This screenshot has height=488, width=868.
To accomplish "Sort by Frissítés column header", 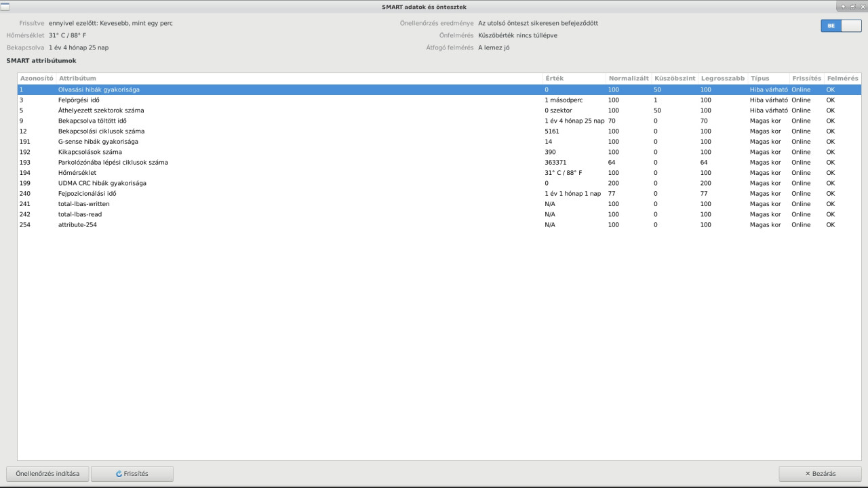I will point(806,79).
